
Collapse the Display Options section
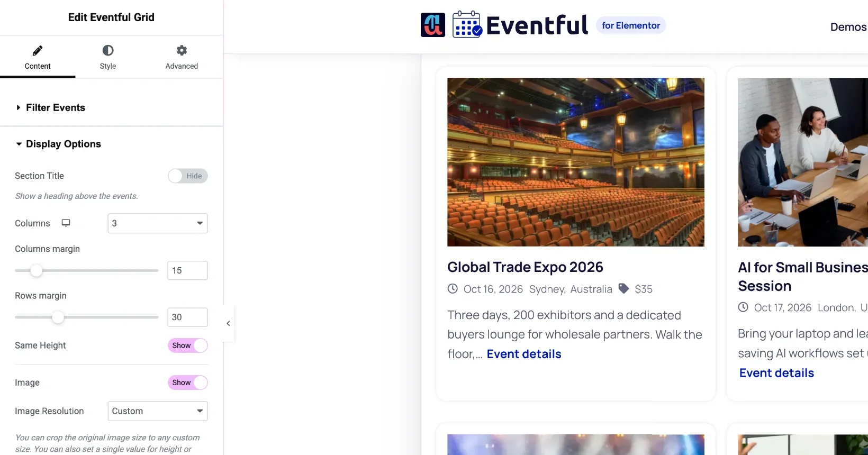[x=111, y=144]
